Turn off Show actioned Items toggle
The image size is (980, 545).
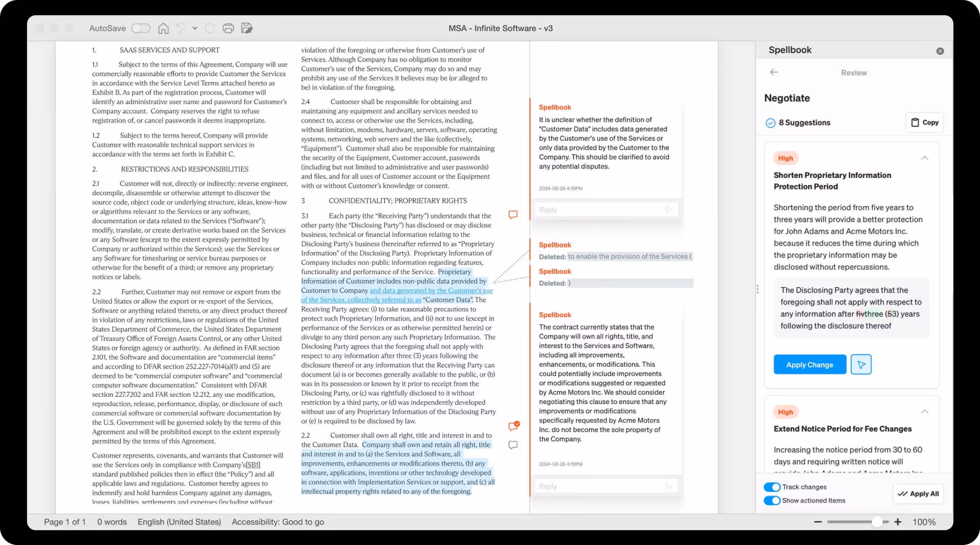click(772, 501)
